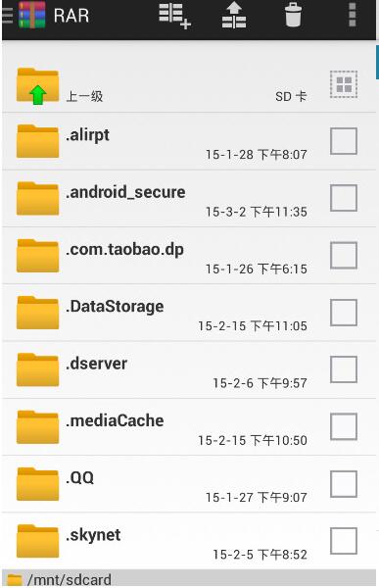
Task: Open the three-dot overflow menu
Action: 352,15
